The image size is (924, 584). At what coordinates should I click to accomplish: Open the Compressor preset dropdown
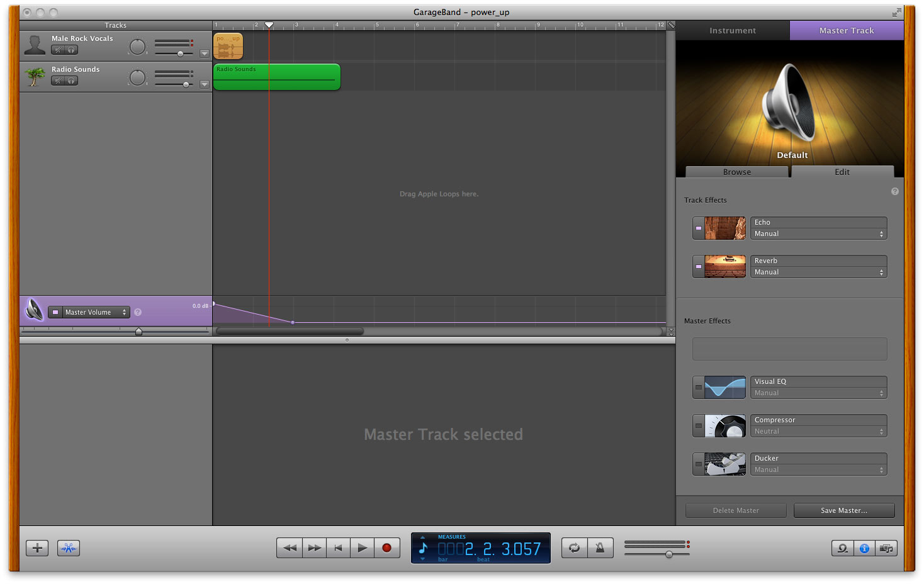[819, 431]
